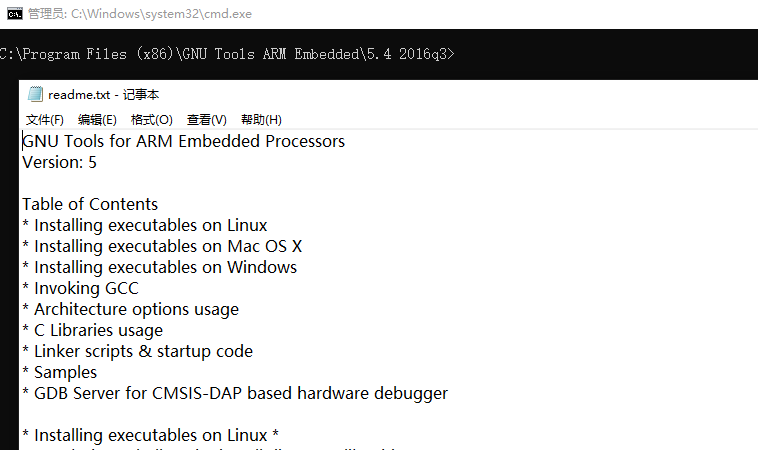Click the cmd.exe window icon
758x450 pixels.
click(x=15, y=14)
